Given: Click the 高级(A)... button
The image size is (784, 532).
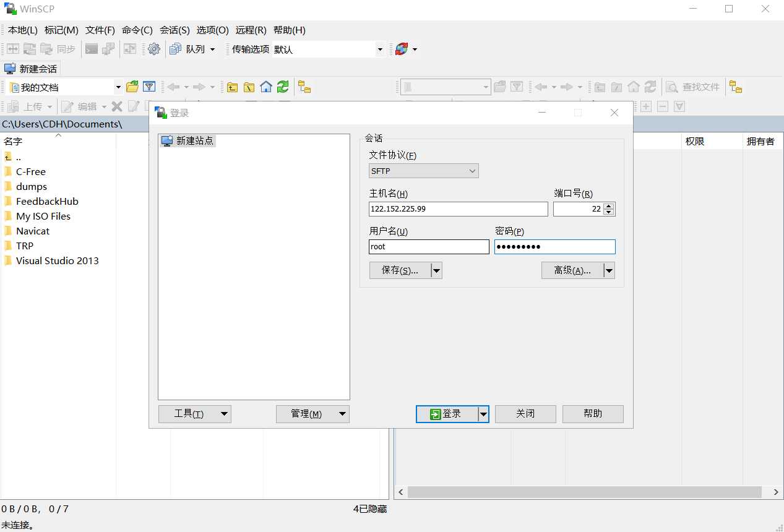Looking at the screenshot, I should [x=572, y=270].
